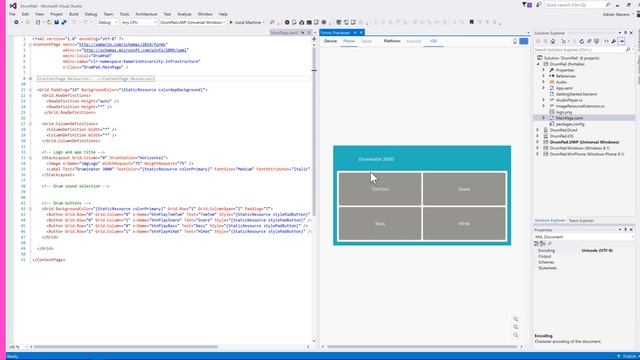Click the Show All Files icon
Screen dimensions: 640x360
click(597, 41)
